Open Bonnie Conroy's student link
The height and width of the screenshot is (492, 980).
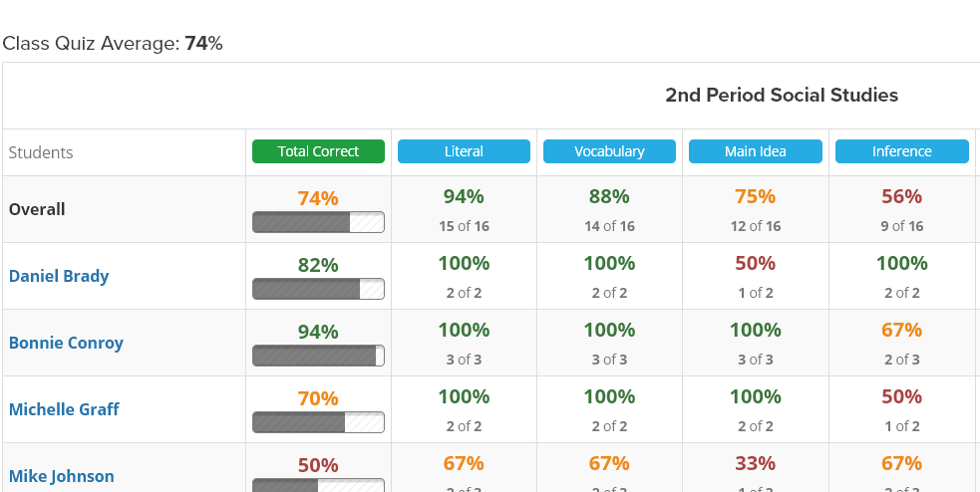coord(66,343)
